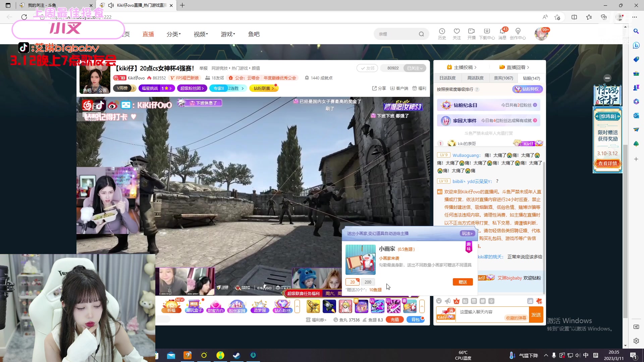Switch to the 贵宾(1067) tab
Screen dimensions: 644x362
(503, 78)
